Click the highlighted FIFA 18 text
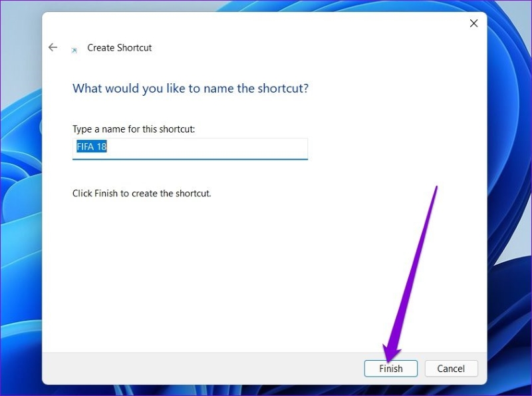Image resolution: width=532 pixels, height=396 pixels. point(92,147)
